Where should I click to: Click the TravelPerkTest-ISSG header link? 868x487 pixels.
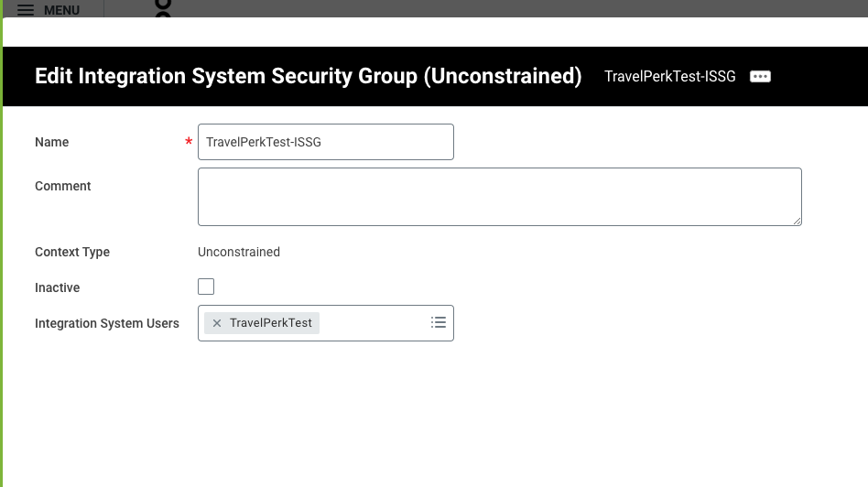670,76
